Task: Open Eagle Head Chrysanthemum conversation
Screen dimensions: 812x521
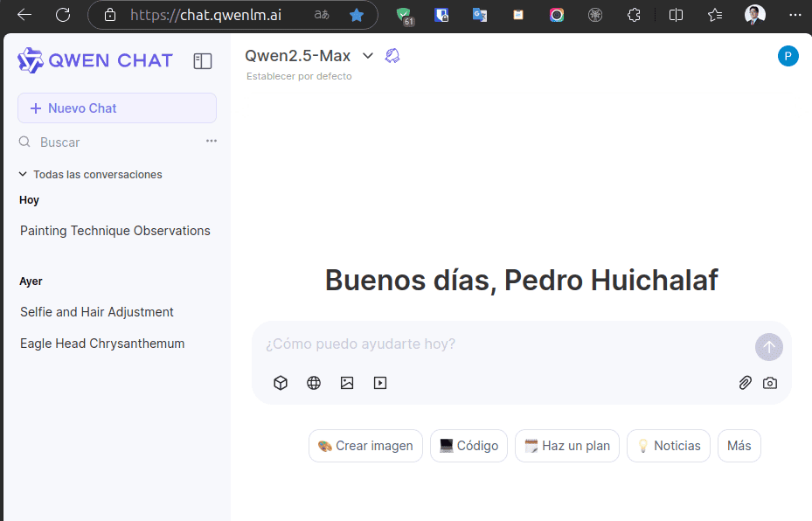Action: point(102,344)
